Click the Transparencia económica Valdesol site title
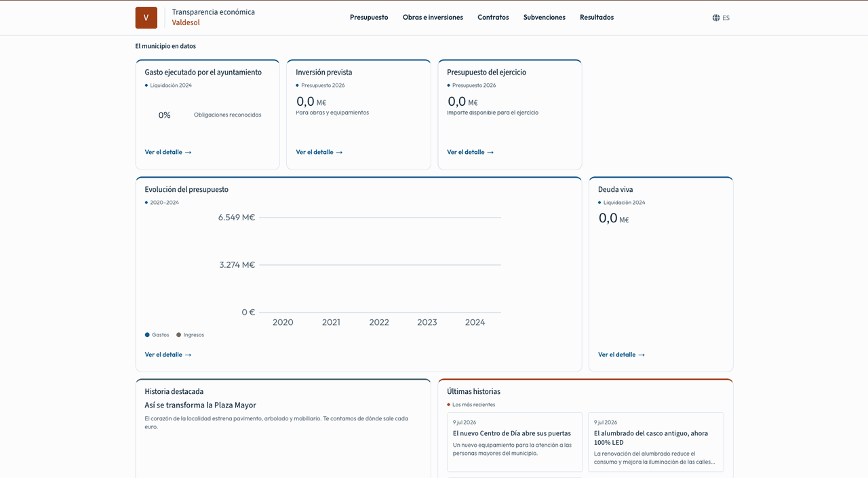 pos(214,18)
